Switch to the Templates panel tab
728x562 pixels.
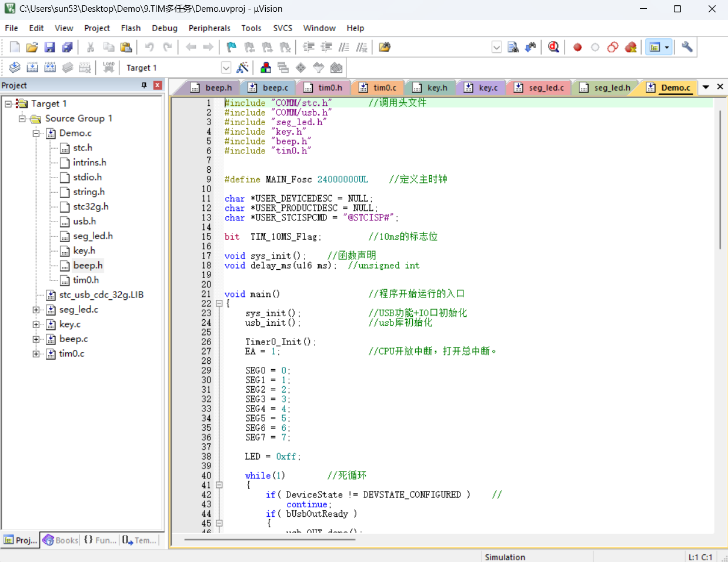click(x=139, y=540)
